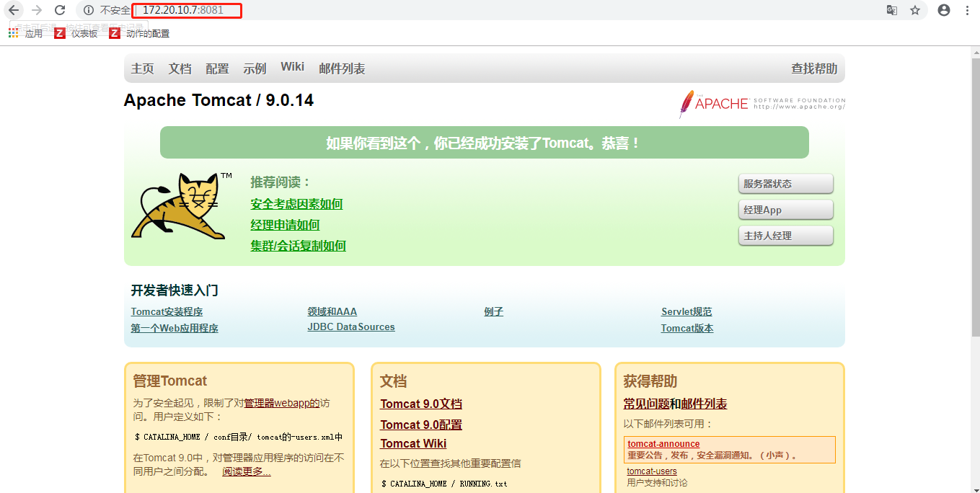The height and width of the screenshot is (493, 980).
Task: Open the Tomcat安装程序 link
Action: pyautogui.click(x=167, y=312)
